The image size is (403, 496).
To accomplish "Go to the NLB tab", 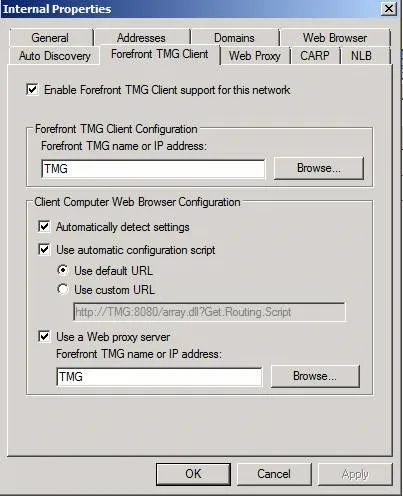I will pyautogui.click(x=361, y=56).
